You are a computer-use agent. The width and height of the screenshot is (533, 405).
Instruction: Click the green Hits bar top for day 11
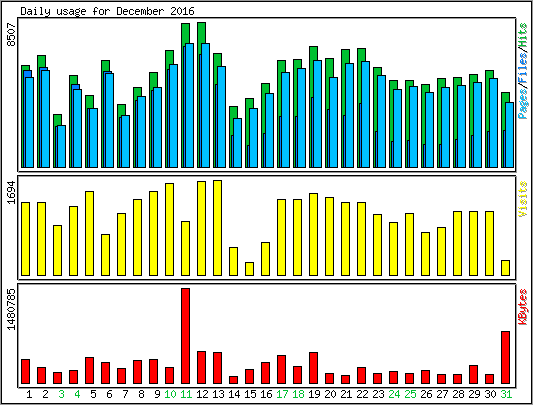[x=185, y=34]
